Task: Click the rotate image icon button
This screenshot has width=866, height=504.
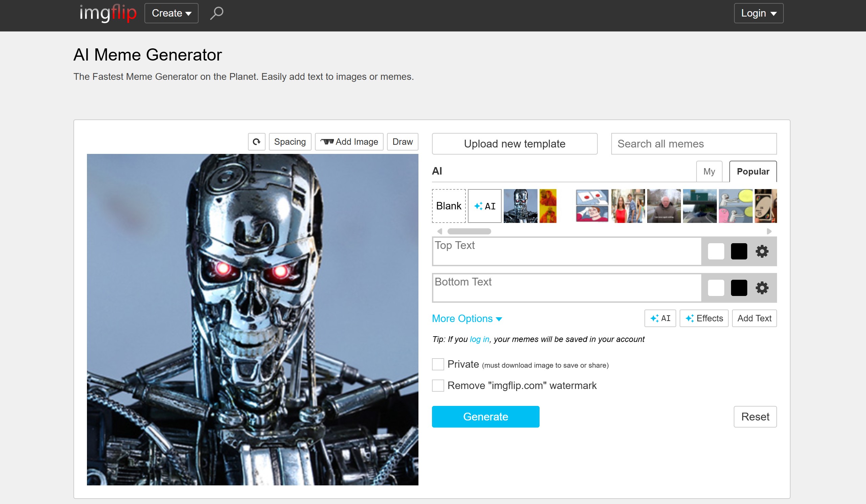Action: coord(256,141)
